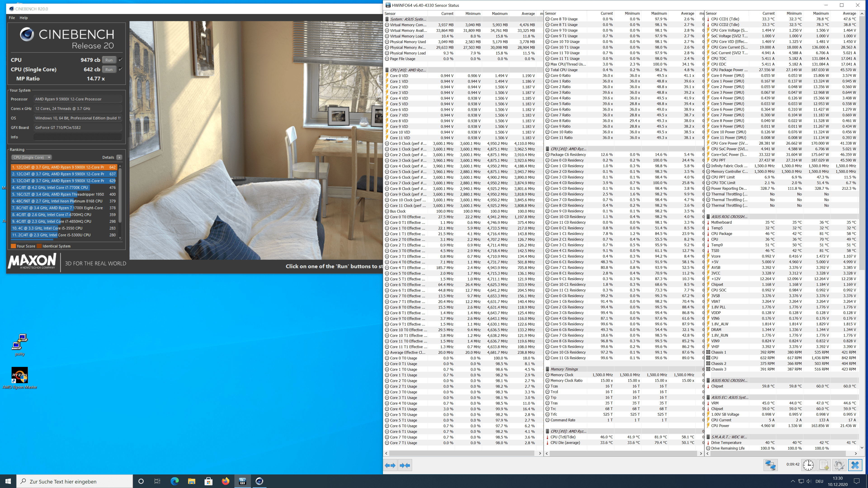Toggle the CPU test checkbox
Viewport: 868px width, 488px height.
pyautogui.click(x=121, y=60)
